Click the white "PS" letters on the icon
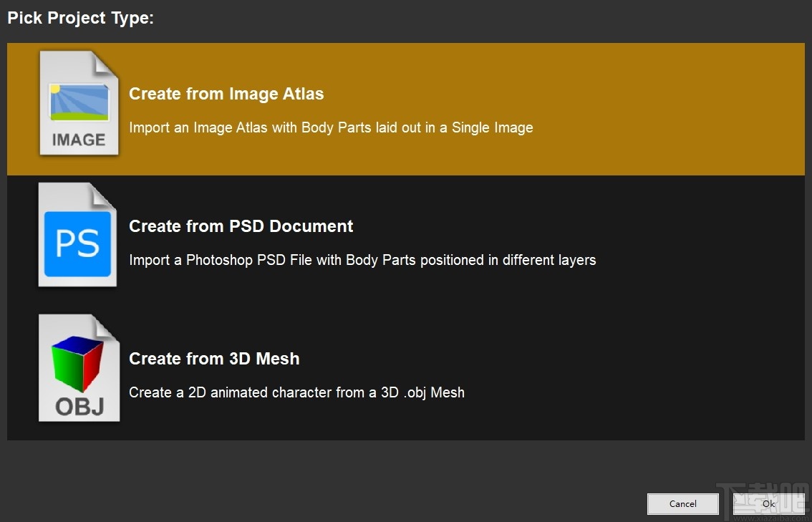812x522 pixels. pos(77,243)
